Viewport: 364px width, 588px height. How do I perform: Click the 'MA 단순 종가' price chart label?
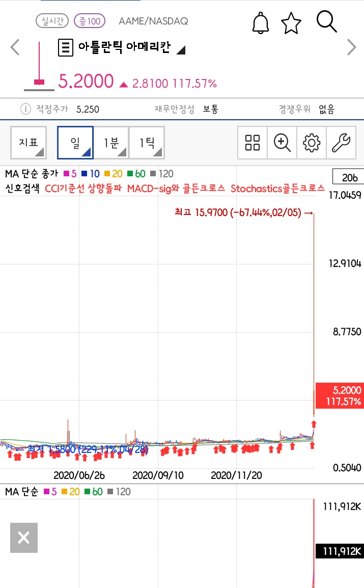point(32,174)
